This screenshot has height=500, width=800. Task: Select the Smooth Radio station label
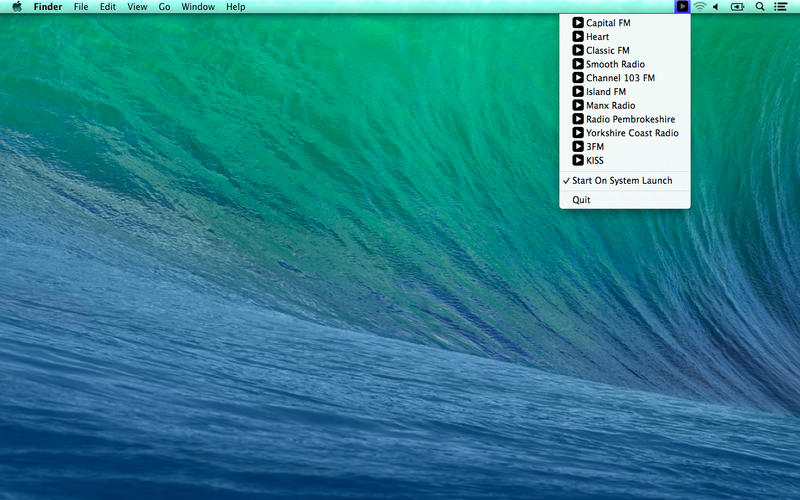(615, 64)
